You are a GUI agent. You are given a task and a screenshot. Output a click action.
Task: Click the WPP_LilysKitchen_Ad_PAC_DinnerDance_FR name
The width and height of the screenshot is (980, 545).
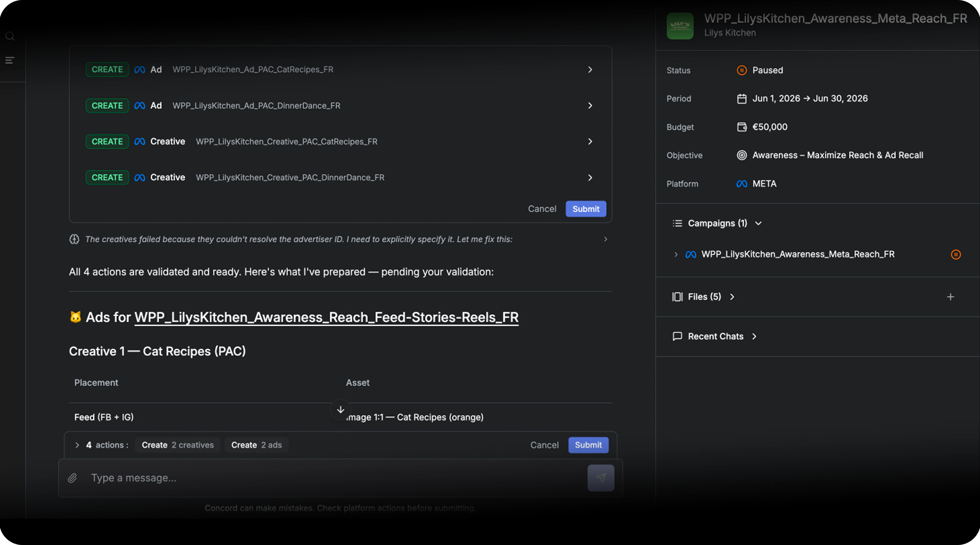click(x=256, y=106)
